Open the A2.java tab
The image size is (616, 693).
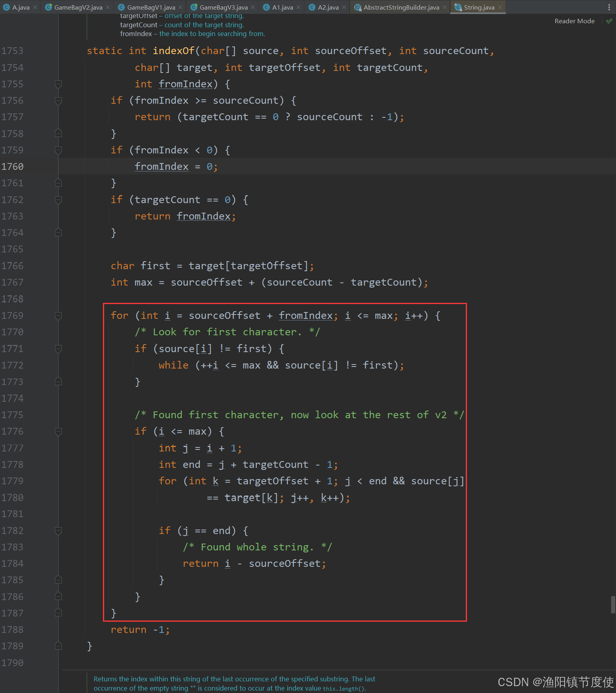tap(328, 7)
